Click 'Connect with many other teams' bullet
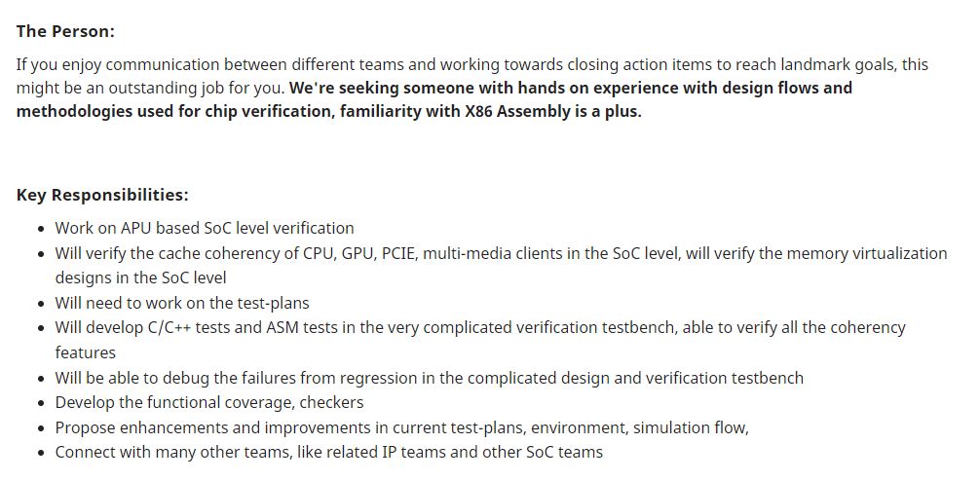Image resolution: width=980 pixels, height=481 pixels. pyautogui.click(x=171, y=452)
